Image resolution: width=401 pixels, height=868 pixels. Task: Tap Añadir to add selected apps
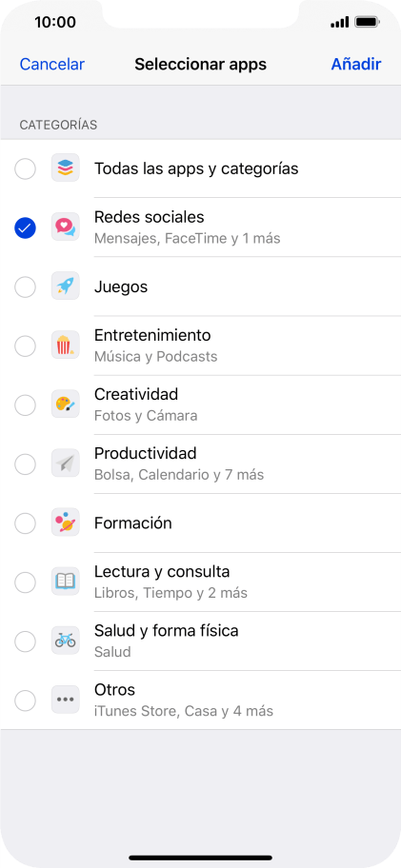point(356,64)
